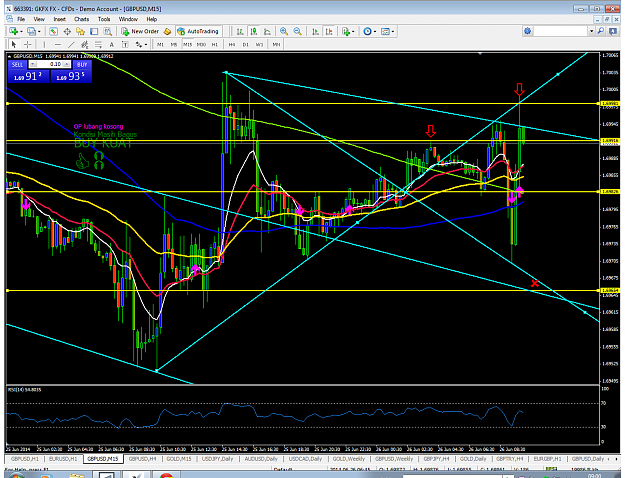Expand the Periods dropdown arrow

click(375, 31)
